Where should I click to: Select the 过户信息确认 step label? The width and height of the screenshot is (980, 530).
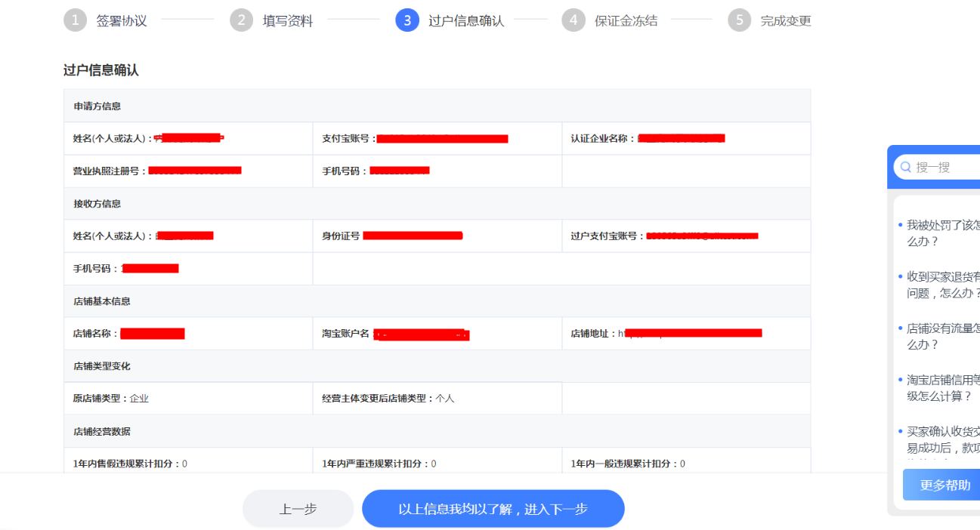pyautogui.click(x=466, y=21)
